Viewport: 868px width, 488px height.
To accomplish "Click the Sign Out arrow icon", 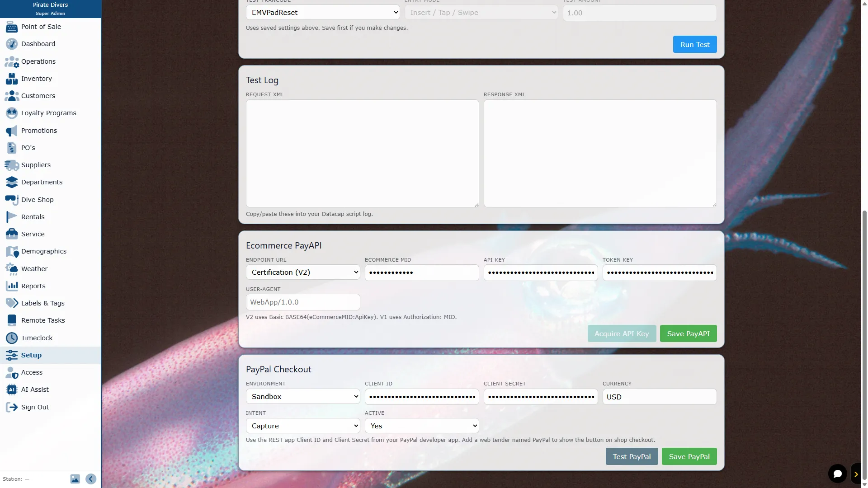I will (12, 408).
